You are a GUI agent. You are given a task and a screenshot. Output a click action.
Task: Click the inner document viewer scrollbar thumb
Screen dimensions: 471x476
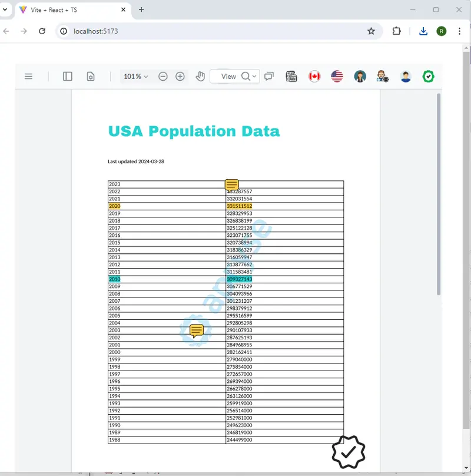[x=439, y=194]
